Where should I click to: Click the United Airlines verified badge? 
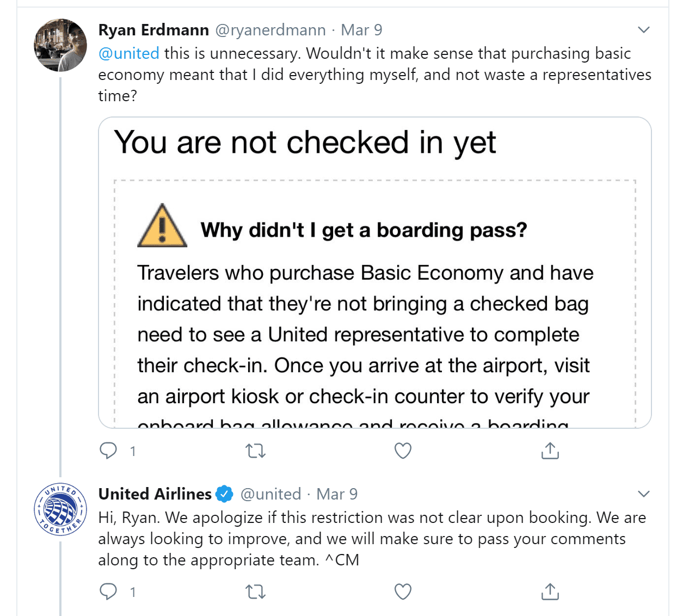pos(224,494)
